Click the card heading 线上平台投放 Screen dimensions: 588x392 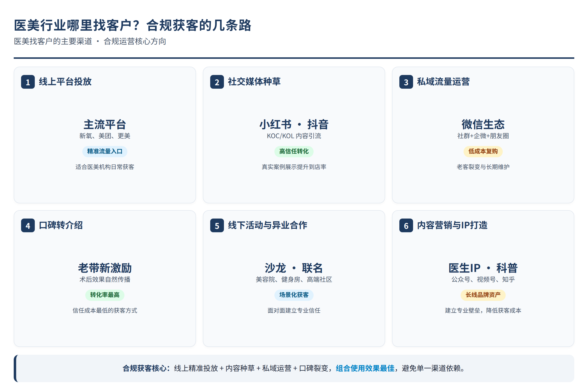pyautogui.click(x=65, y=82)
